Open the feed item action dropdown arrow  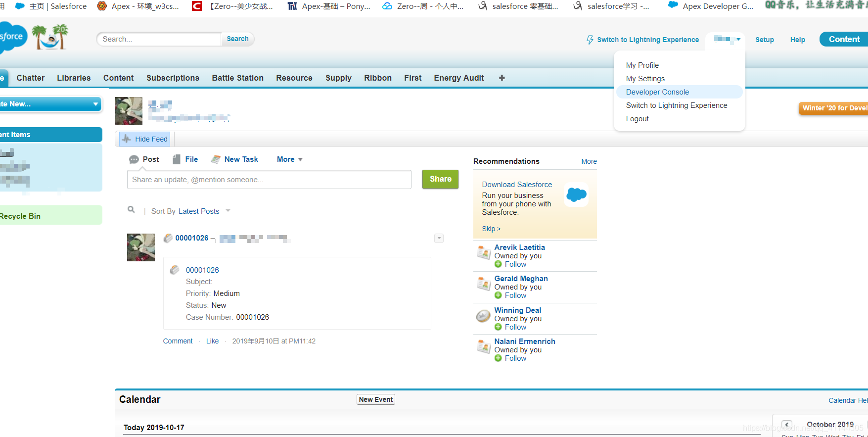(x=439, y=239)
